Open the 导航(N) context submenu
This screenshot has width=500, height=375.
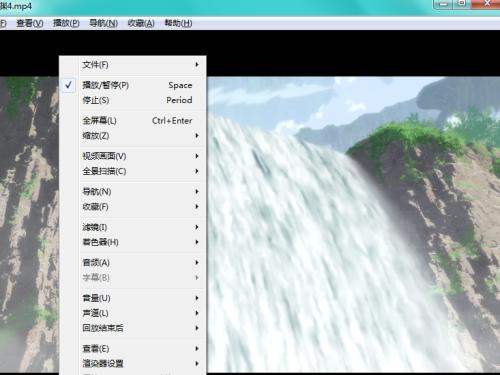(x=133, y=192)
